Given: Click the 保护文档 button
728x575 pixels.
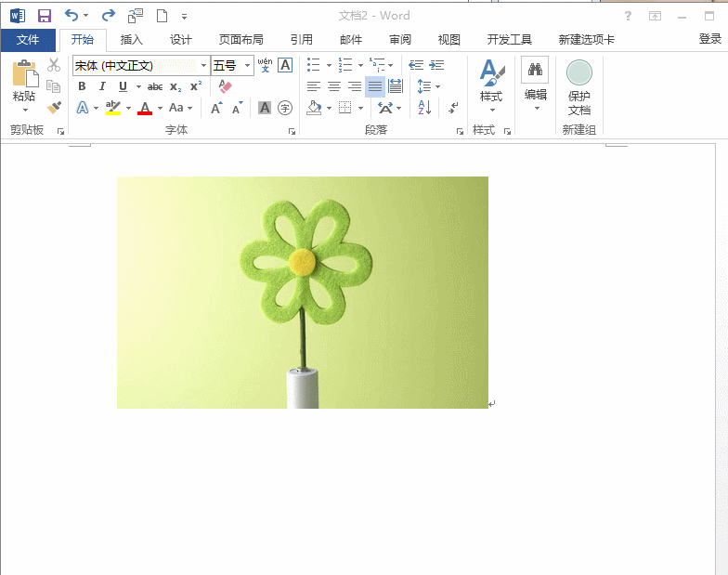Looking at the screenshot, I should pos(579,87).
